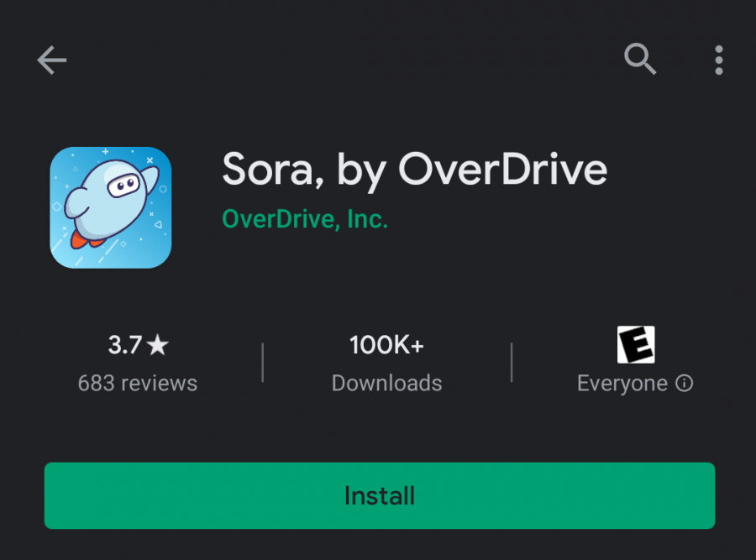Click the ESRB E rating badge
The image size is (756, 560).
point(636,344)
